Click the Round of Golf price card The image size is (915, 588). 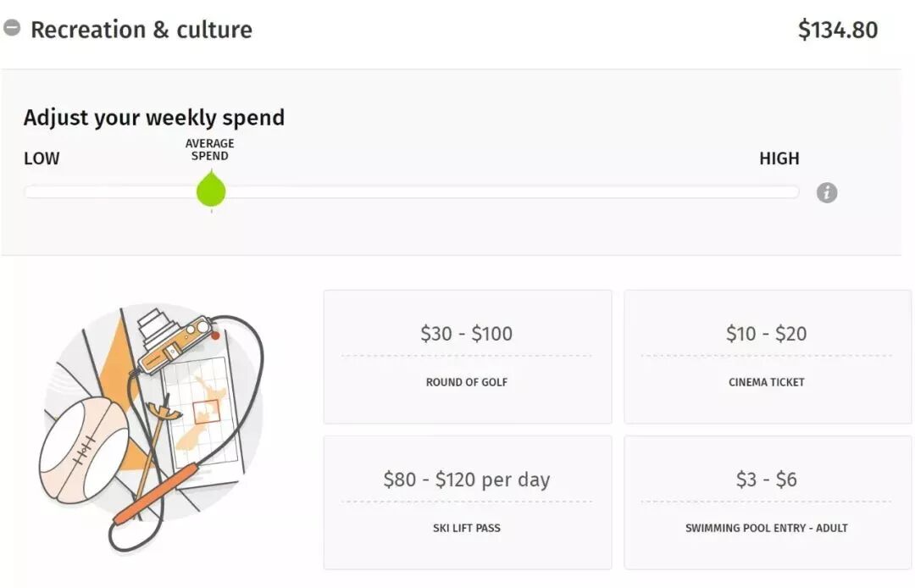click(467, 357)
